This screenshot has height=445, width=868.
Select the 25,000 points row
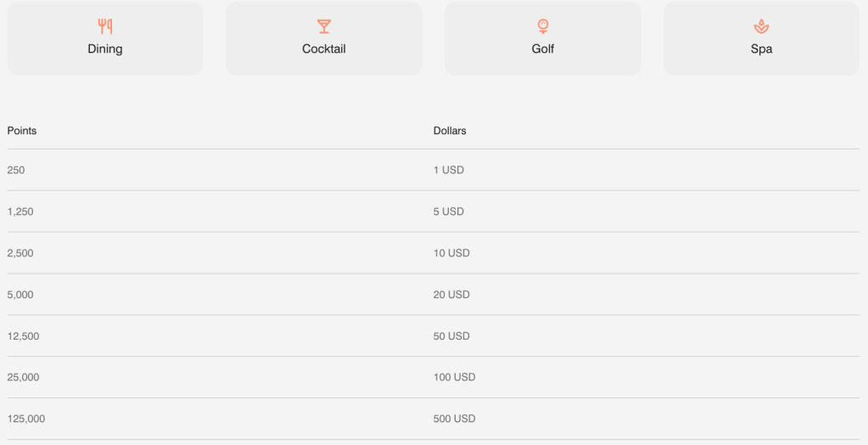click(x=23, y=377)
